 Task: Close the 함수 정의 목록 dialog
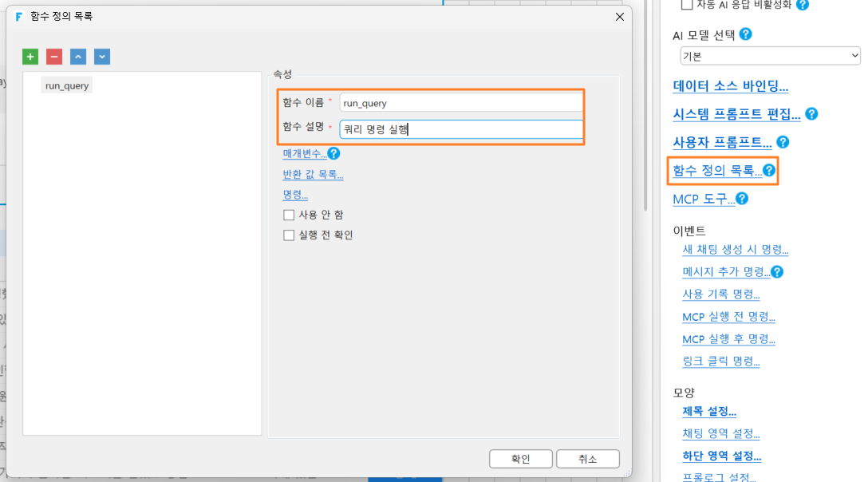(x=619, y=17)
